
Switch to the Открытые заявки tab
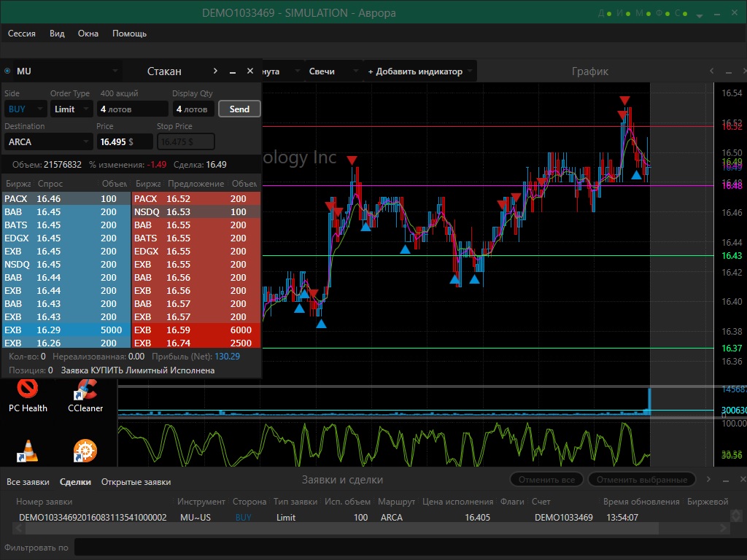(x=136, y=482)
